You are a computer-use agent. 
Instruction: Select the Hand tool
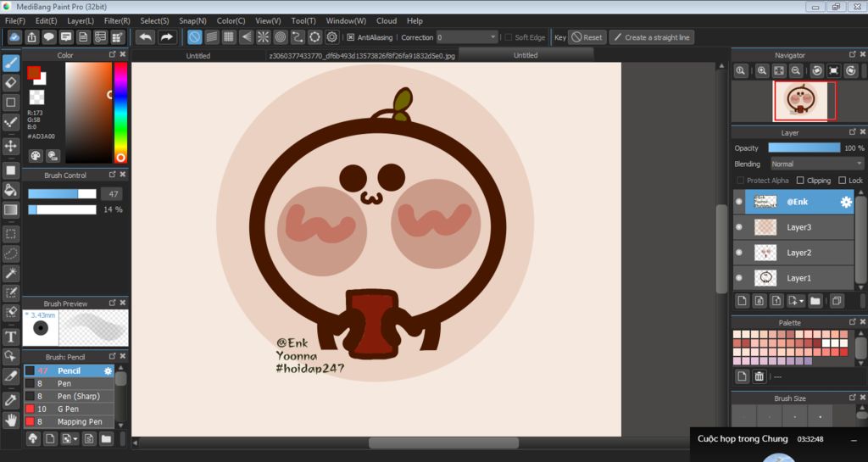tap(10, 420)
